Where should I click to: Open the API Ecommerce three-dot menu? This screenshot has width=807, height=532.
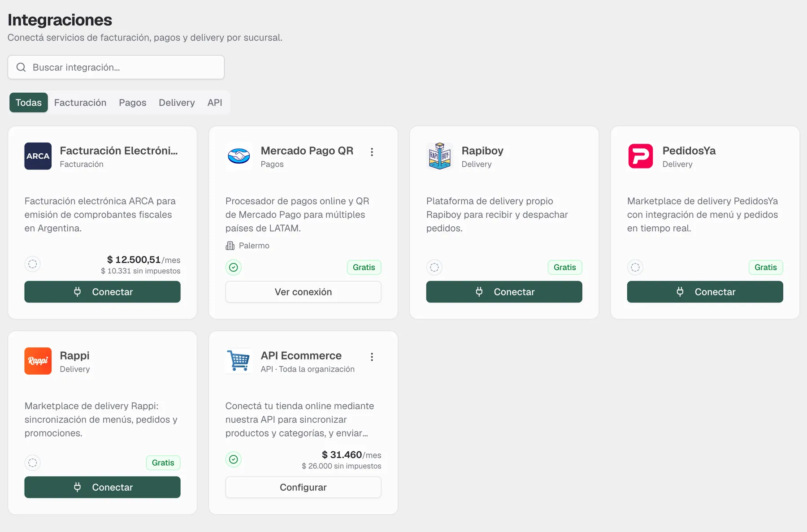pyautogui.click(x=372, y=357)
